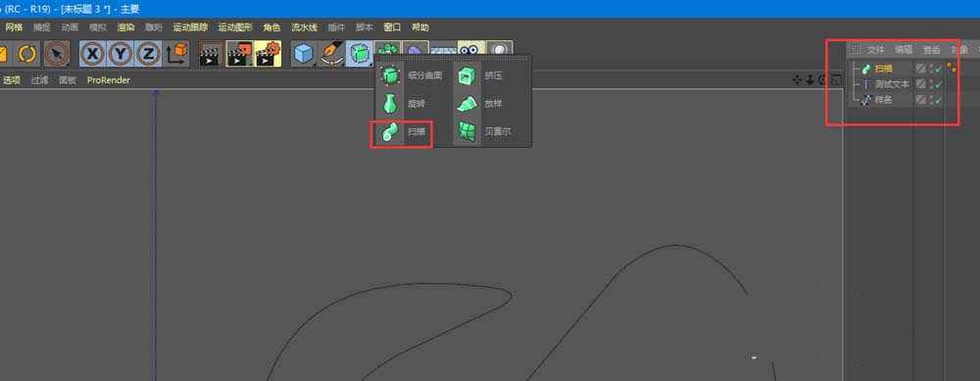Screen dimensions: 980x381
Task: Select the 测试文本 object in the tree
Action: [892, 84]
